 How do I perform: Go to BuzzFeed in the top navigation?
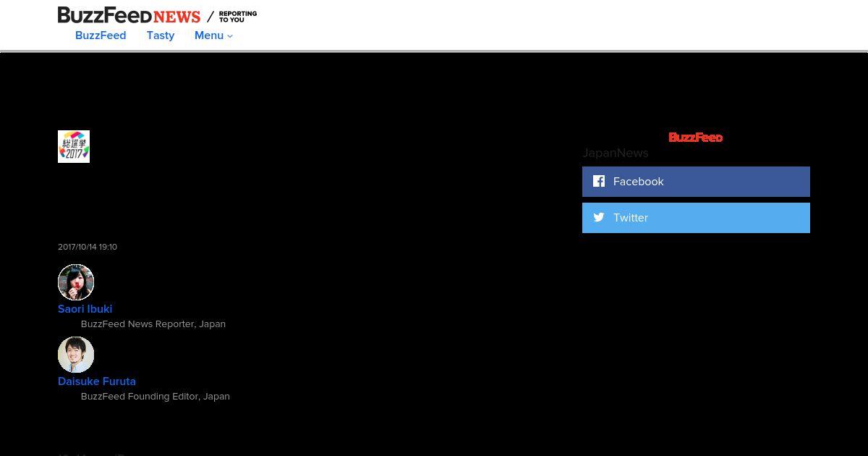pos(101,35)
